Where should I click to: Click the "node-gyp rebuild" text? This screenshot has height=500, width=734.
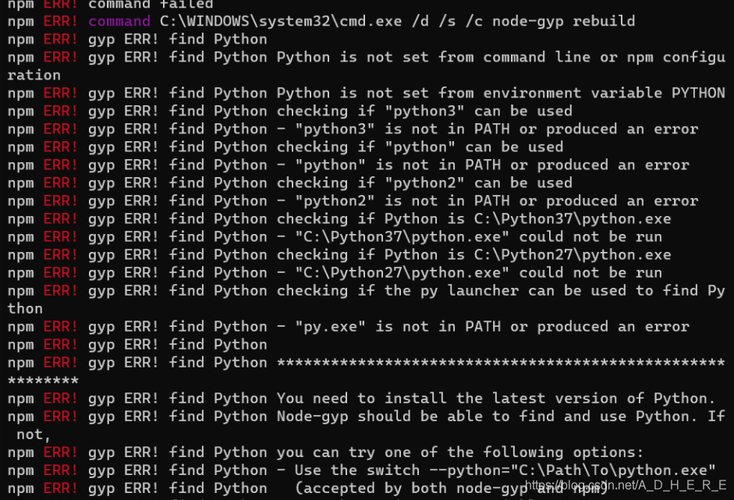564,22
